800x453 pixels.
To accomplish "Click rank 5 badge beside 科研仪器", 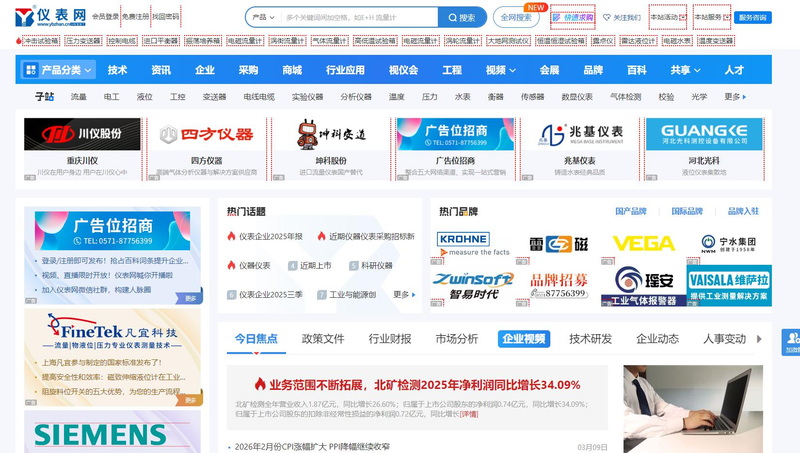I will (354, 266).
